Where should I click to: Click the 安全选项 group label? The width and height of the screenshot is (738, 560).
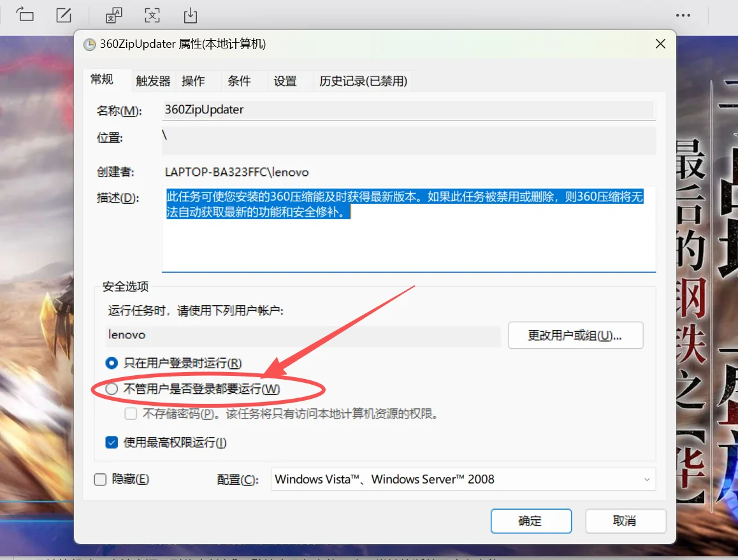[x=125, y=287]
